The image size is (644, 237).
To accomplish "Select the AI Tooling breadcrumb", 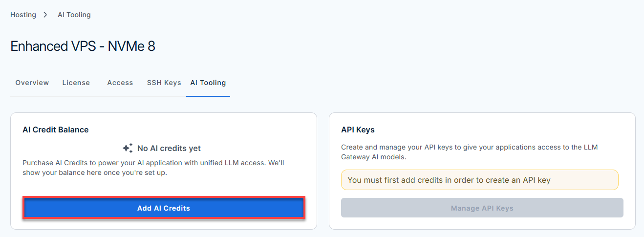I will click(74, 15).
